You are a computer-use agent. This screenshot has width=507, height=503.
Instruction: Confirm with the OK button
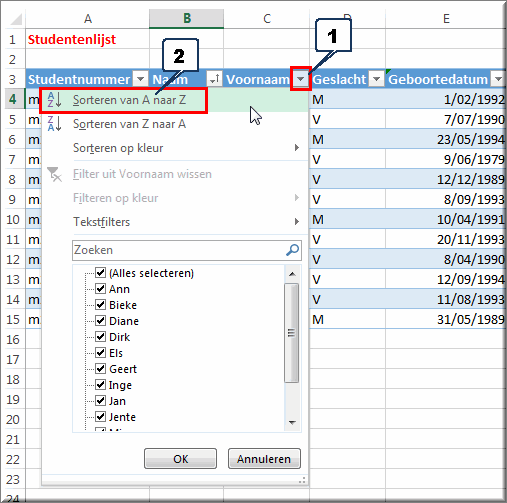click(x=180, y=459)
